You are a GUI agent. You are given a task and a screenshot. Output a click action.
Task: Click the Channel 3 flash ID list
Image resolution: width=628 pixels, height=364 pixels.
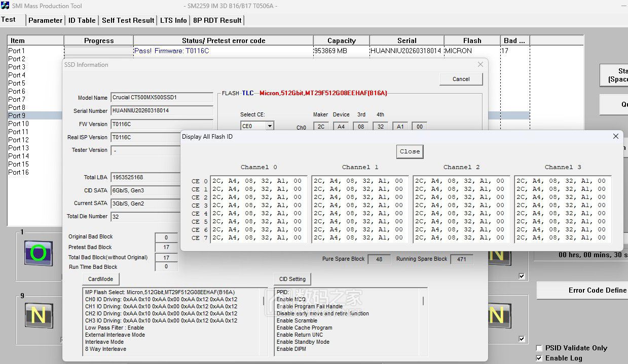(x=563, y=209)
